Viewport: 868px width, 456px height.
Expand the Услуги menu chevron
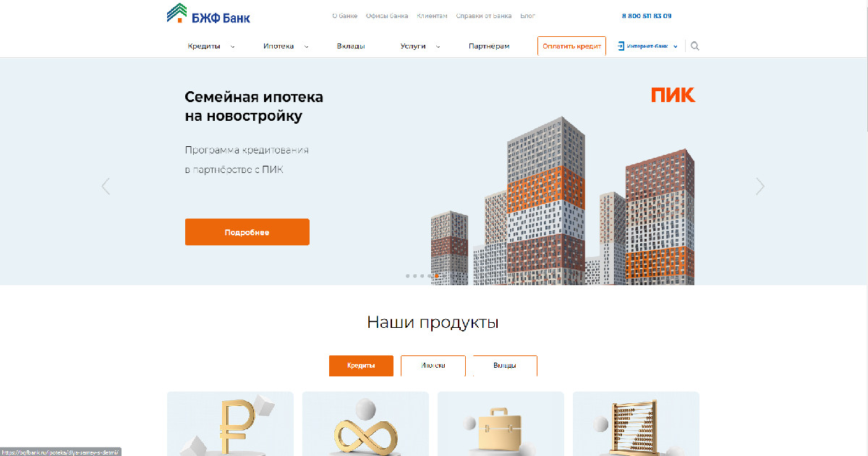438,46
